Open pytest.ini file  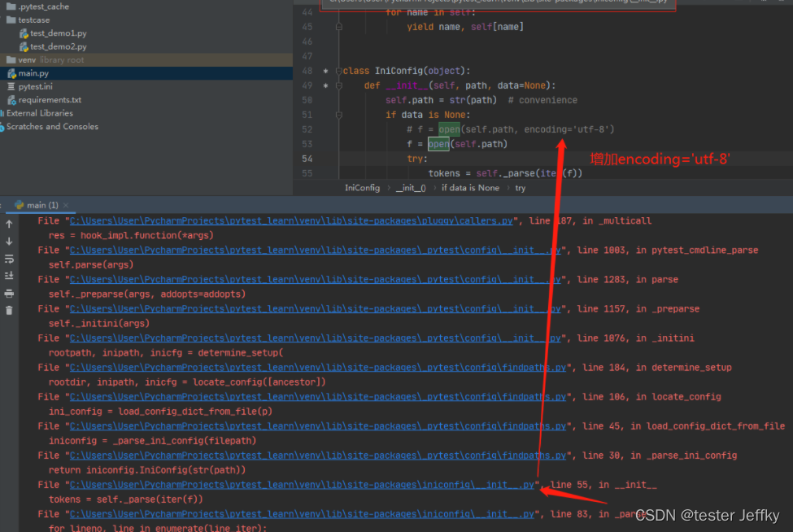point(36,86)
